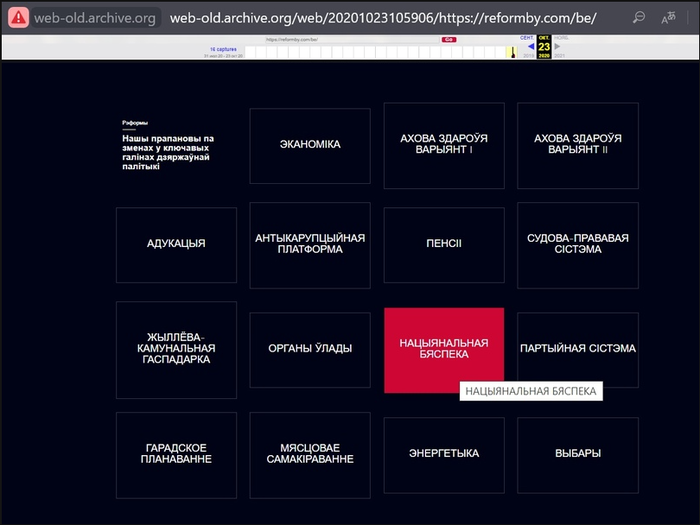Open Ахова здароўя варыянт I tile
The image size is (700, 525).
coord(444,144)
